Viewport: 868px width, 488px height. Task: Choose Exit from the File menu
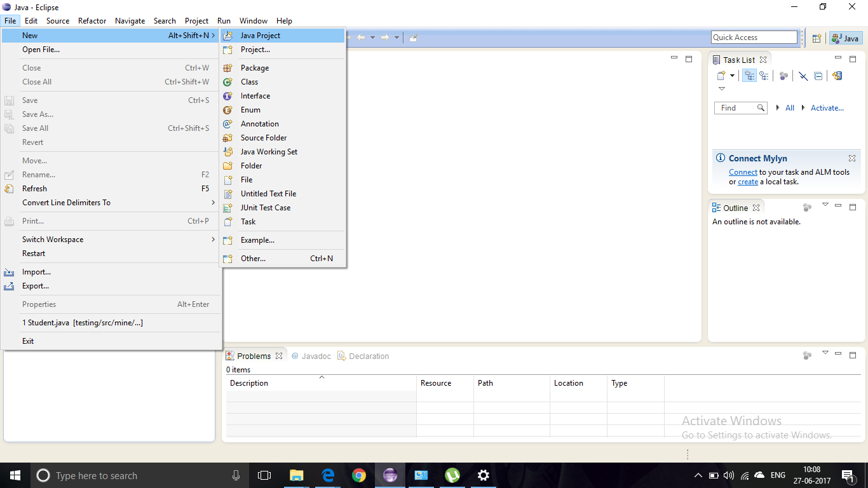[111, 341]
